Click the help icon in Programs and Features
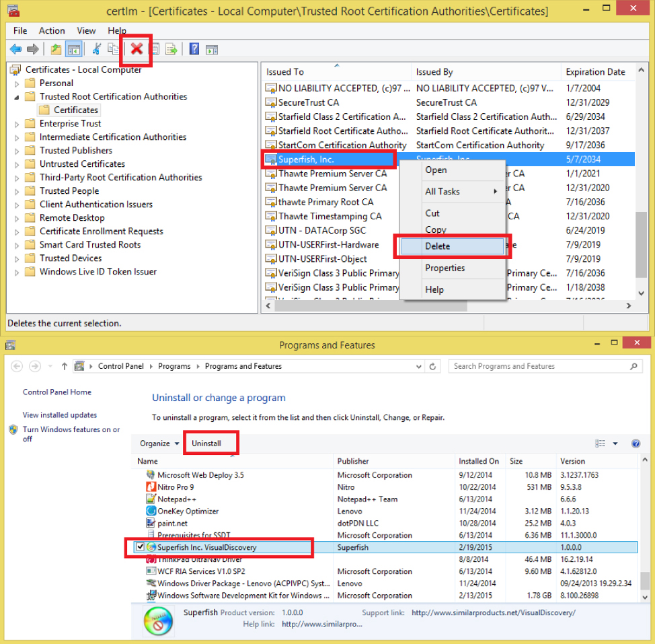 coord(635,443)
